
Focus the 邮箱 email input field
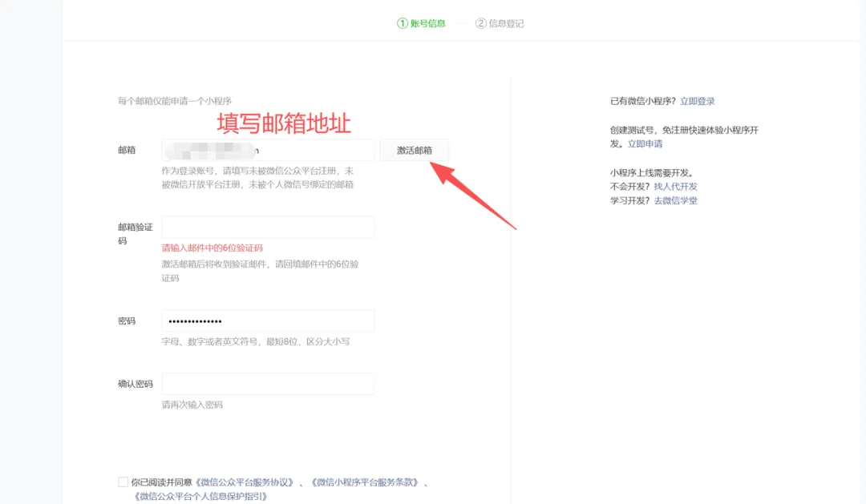[268, 150]
